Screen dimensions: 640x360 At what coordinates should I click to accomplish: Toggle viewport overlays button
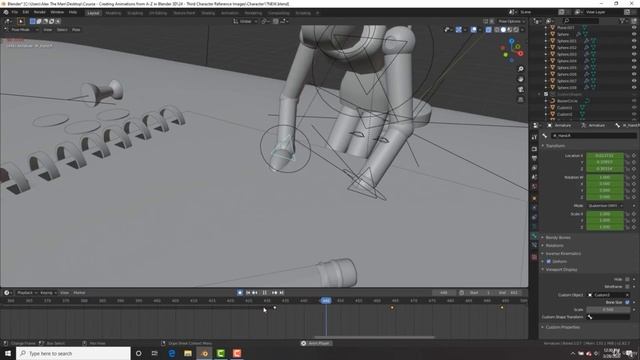click(x=473, y=30)
